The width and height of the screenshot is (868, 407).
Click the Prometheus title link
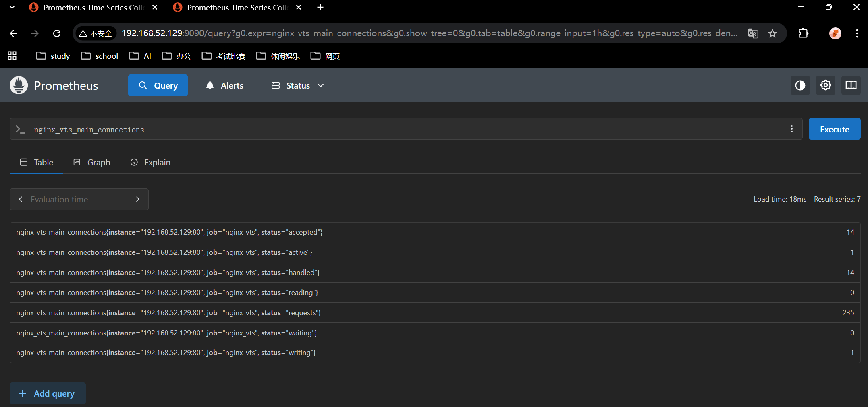[66, 85]
